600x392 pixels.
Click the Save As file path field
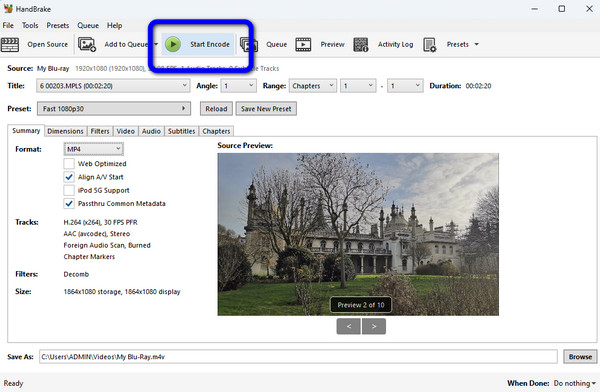tap(298, 357)
